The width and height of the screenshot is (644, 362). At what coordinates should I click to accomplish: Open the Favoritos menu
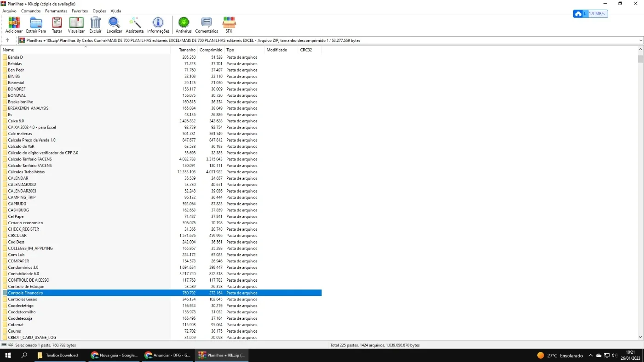click(80, 11)
